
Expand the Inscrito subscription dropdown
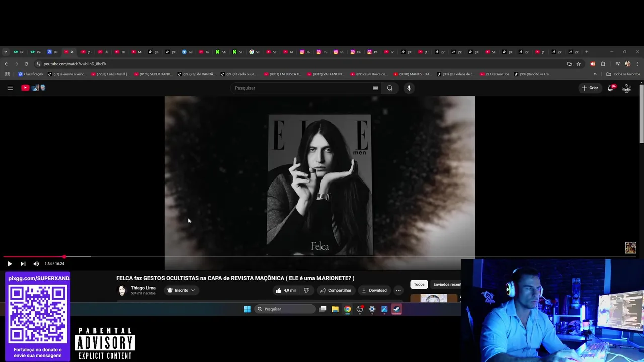[x=181, y=290]
